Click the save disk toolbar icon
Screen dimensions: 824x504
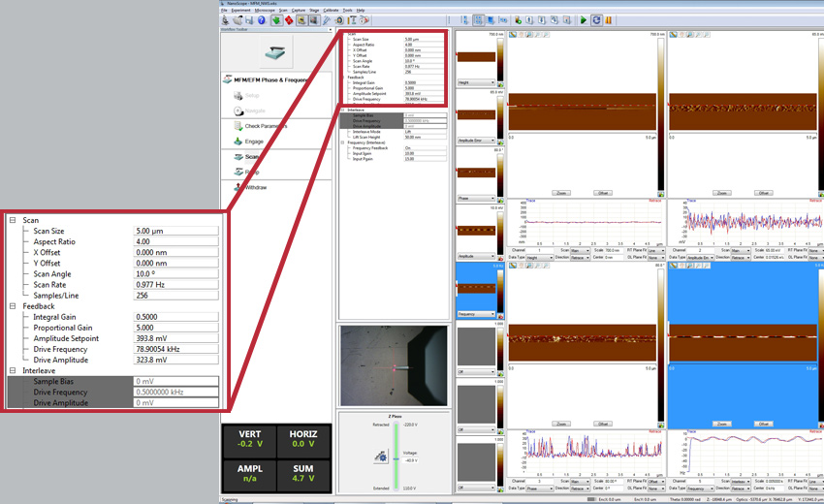click(249, 20)
